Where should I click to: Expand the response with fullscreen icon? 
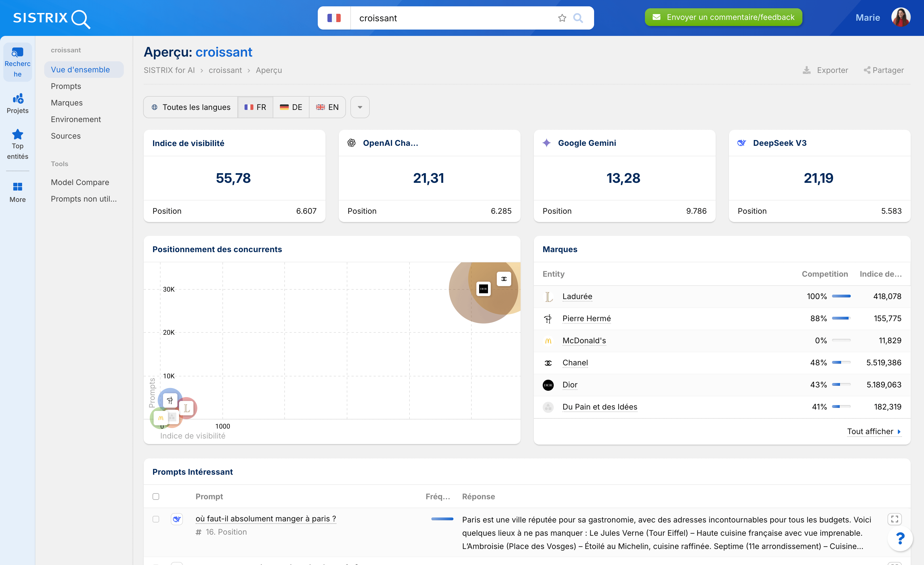click(894, 519)
